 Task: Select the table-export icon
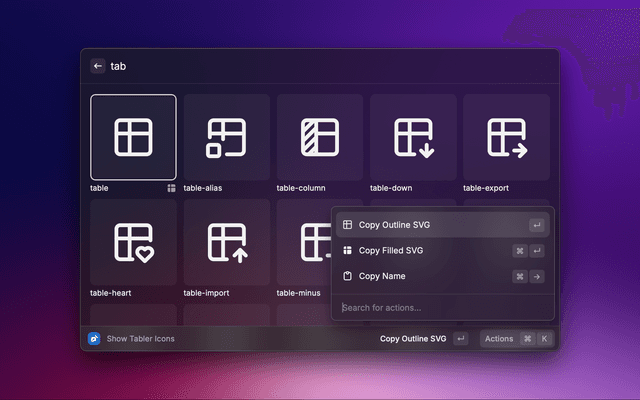coord(506,137)
